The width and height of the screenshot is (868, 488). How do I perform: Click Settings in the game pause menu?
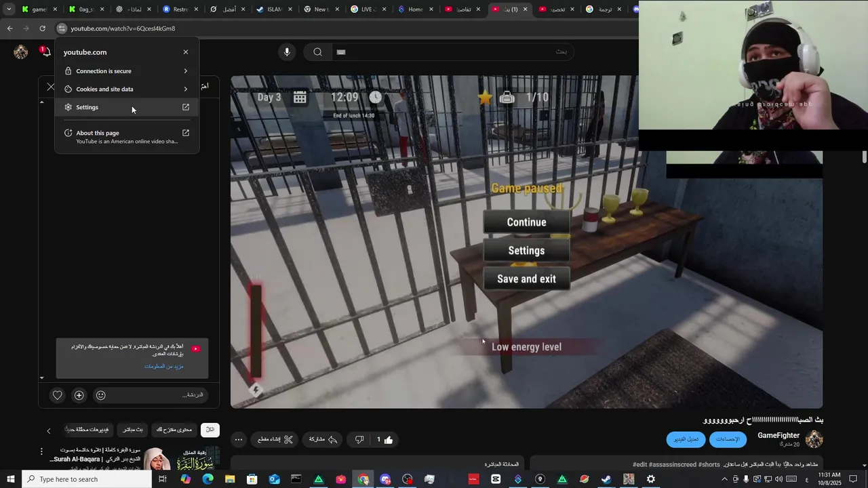coord(526,251)
